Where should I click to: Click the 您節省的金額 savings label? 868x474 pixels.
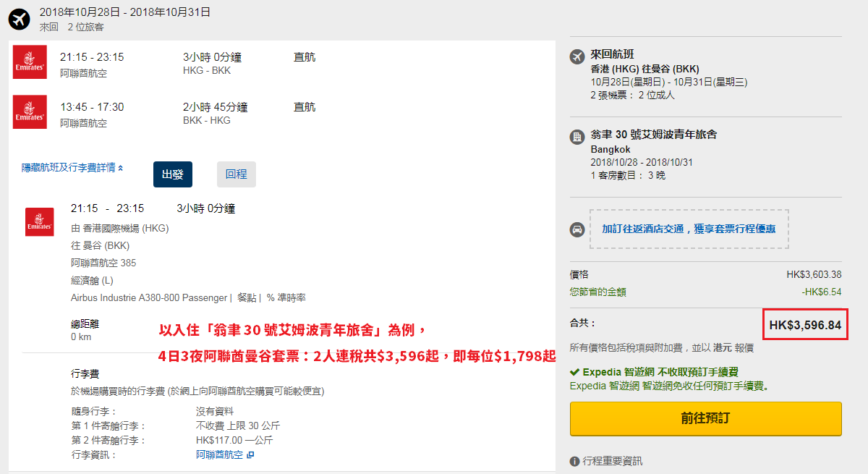click(x=598, y=292)
